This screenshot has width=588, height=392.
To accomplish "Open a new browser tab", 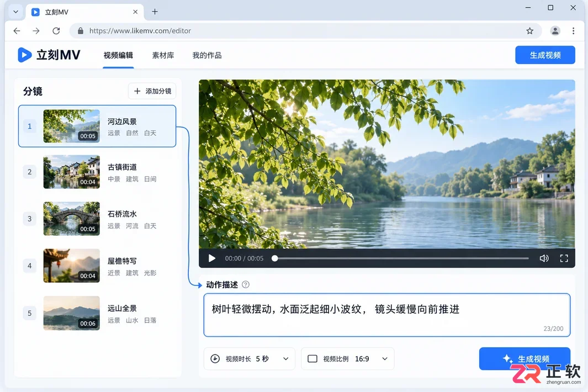I will click(155, 12).
